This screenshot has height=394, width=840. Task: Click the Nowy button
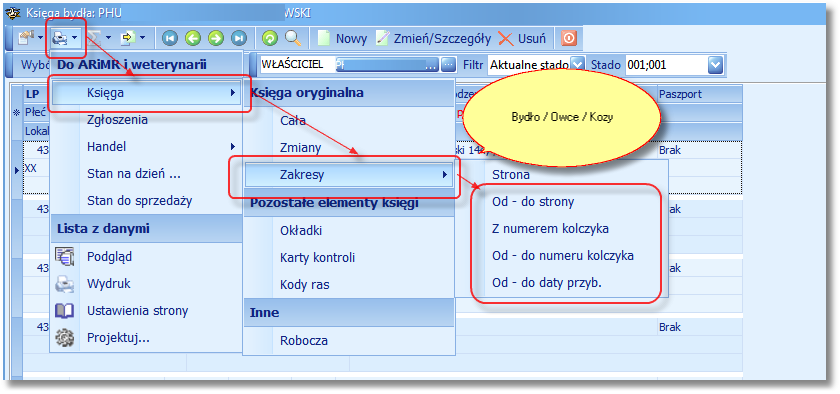click(343, 39)
